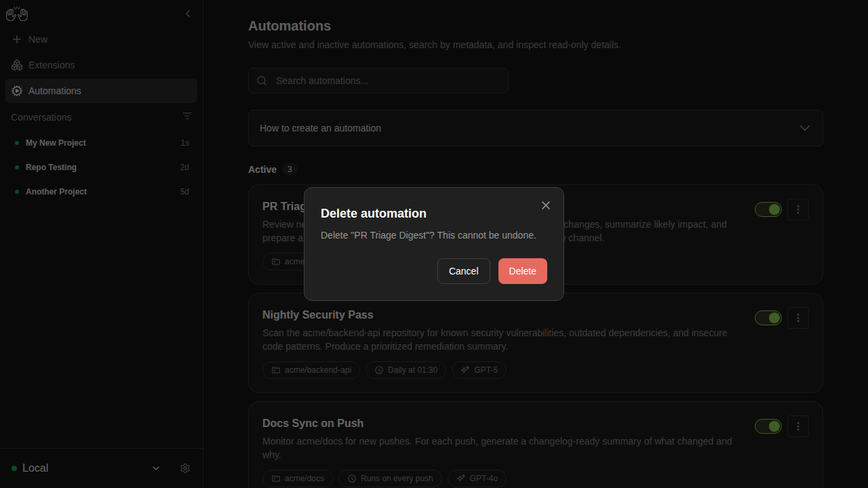Collapse the sidebar with the chevron

(x=188, y=14)
